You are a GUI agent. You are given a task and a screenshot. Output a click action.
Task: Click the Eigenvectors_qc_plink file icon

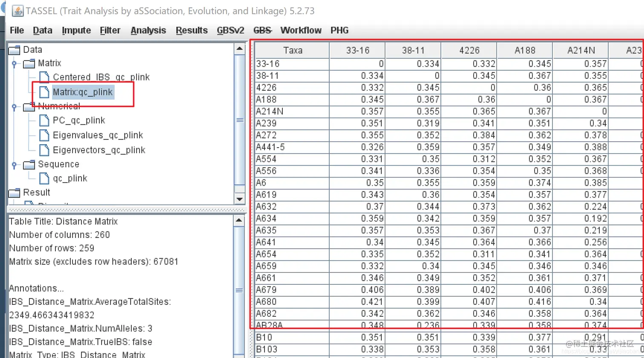tap(44, 150)
